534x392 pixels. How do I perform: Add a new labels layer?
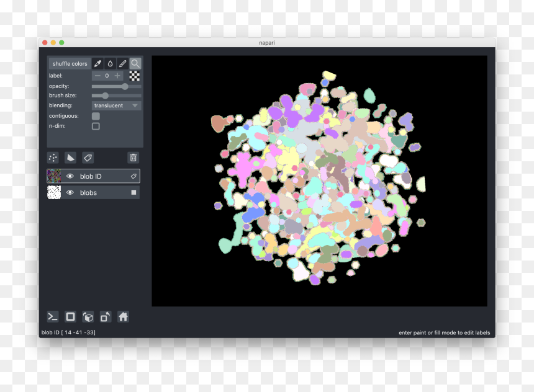88,158
